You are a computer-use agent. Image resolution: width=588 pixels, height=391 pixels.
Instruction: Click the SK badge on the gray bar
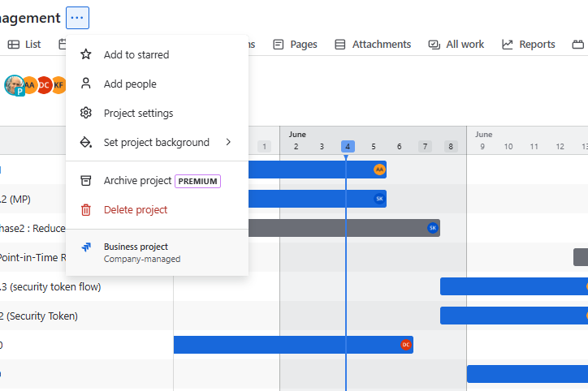(x=433, y=228)
